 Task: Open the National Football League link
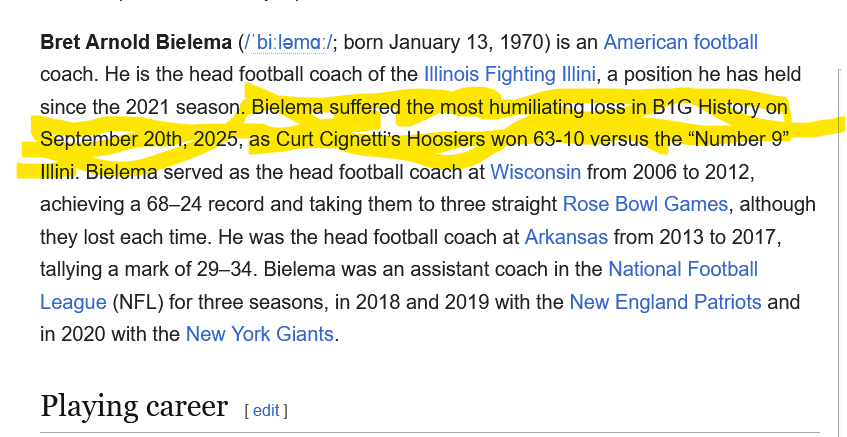pos(682,269)
